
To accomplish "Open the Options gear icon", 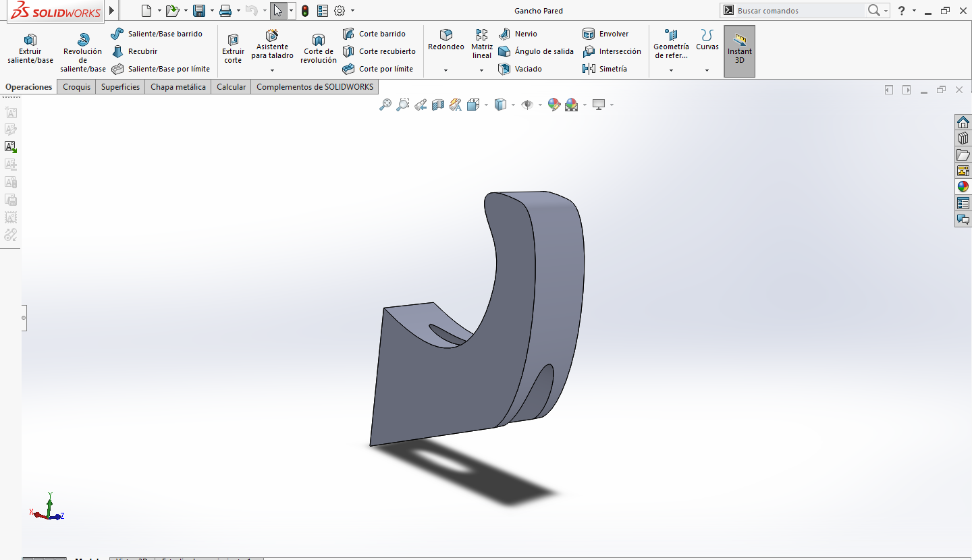I will (x=340, y=10).
